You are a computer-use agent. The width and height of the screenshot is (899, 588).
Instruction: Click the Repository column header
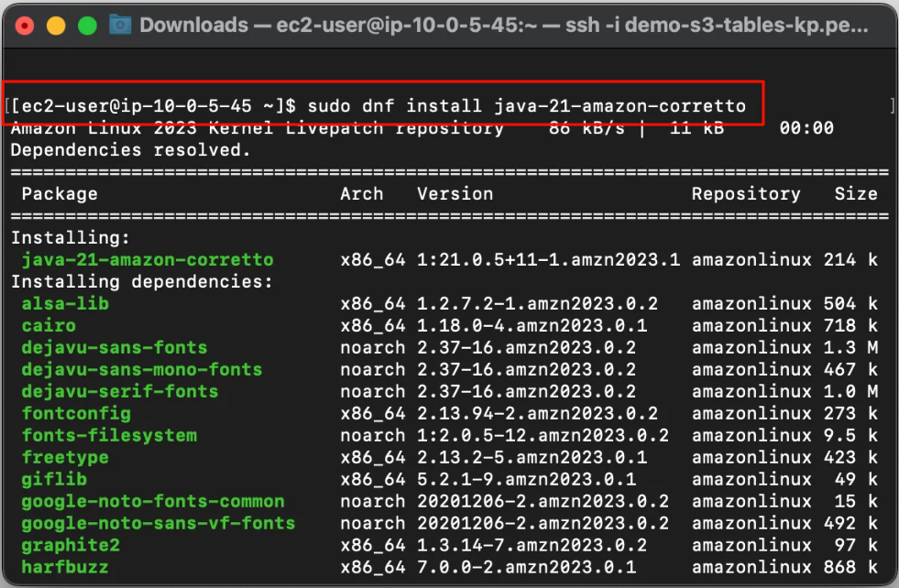click(746, 193)
